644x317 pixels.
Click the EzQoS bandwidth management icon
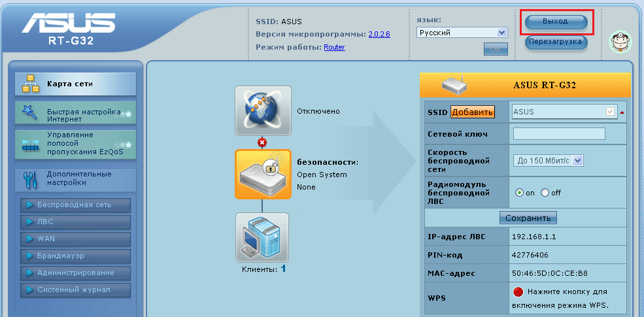coord(30,145)
